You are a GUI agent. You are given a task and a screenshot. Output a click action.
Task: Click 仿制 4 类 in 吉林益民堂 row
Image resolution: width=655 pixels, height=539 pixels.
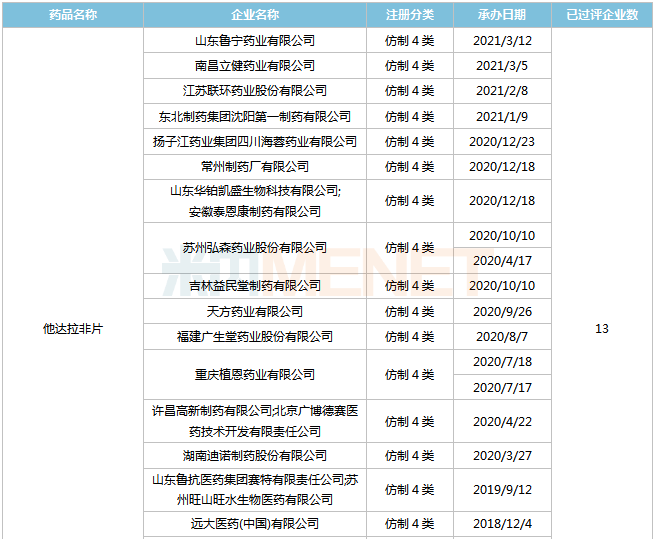point(410,286)
